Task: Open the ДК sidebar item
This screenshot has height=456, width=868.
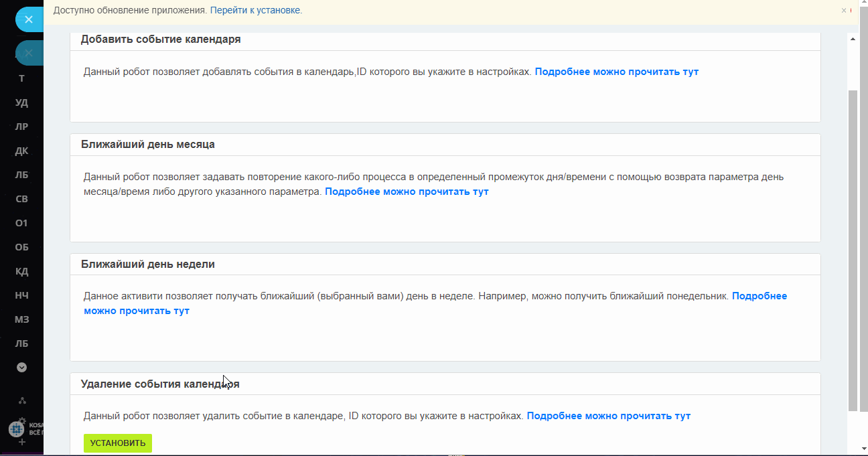Action: [x=21, y=151]
